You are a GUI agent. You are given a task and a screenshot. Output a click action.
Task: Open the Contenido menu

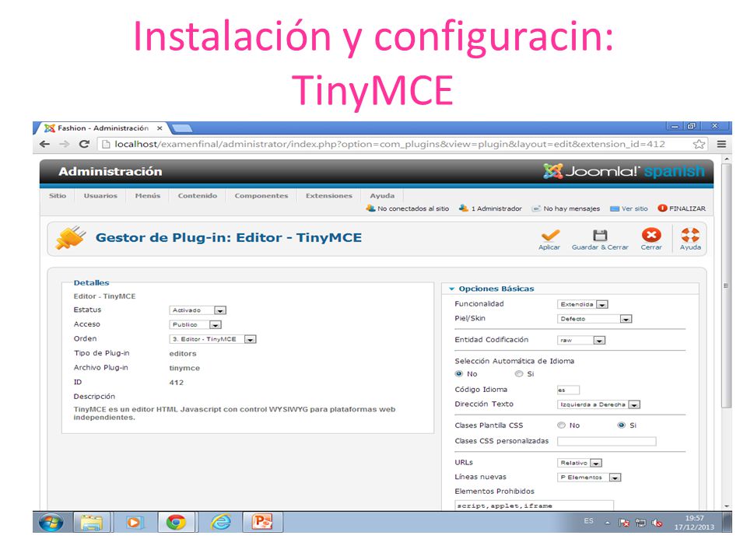point(197,196)
